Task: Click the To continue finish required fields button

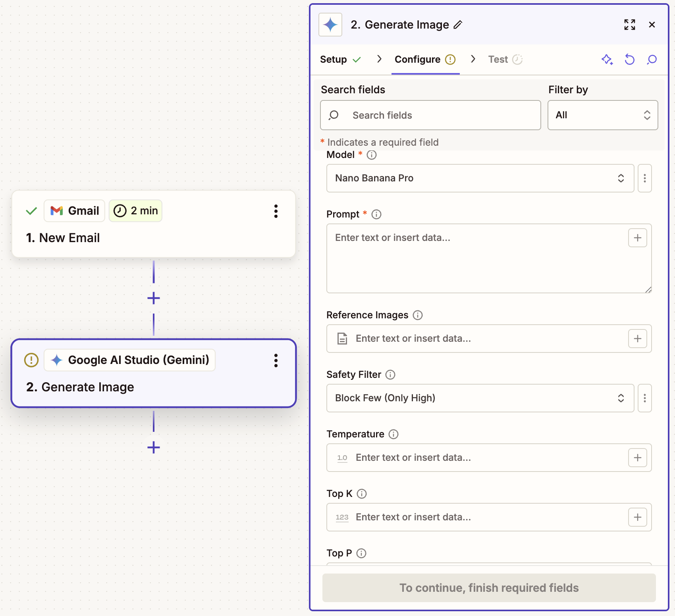Action: click(489, 588)
